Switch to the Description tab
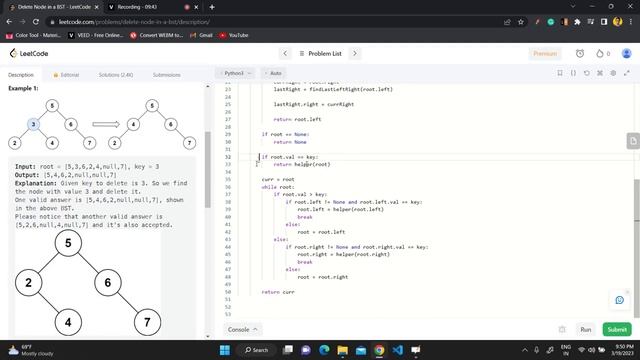 21,75
